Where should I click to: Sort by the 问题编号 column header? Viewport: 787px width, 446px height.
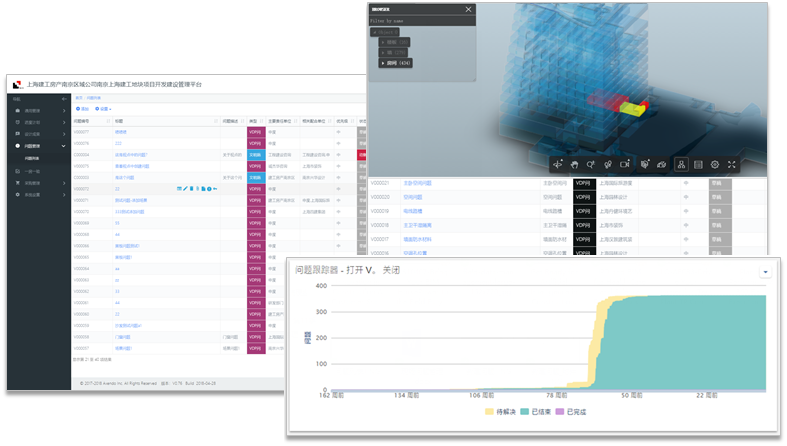(92, 121)
